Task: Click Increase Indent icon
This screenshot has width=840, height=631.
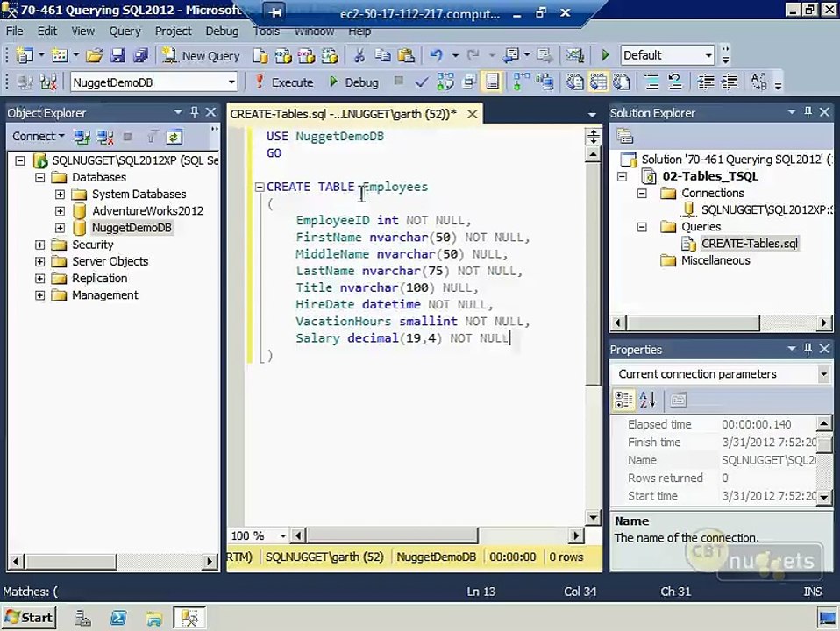Action: coord(730,82)
